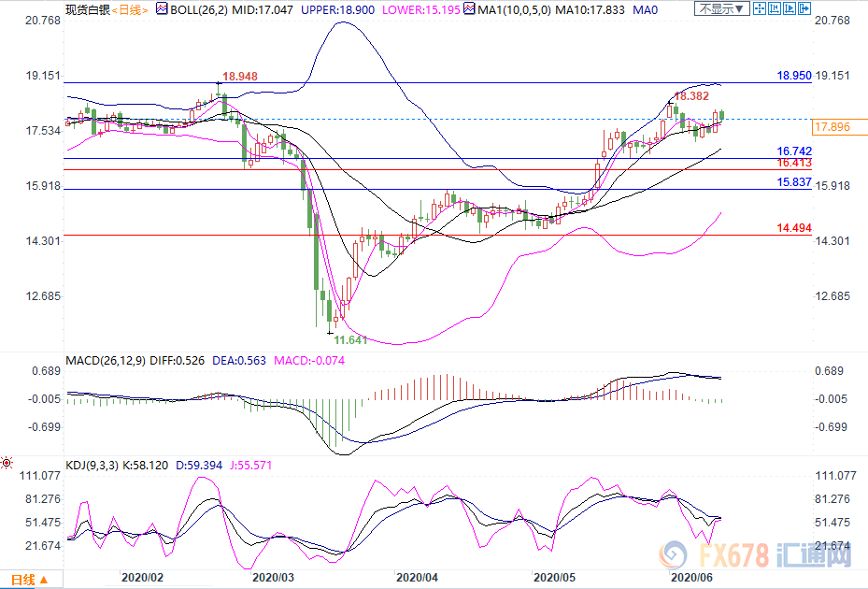Click the DEA:0.563 value

pyautogui.click(x=239, y=361)
